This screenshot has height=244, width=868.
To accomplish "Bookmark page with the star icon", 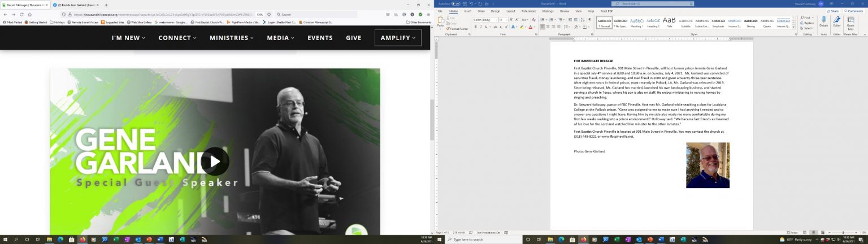I will pos(269,14).
